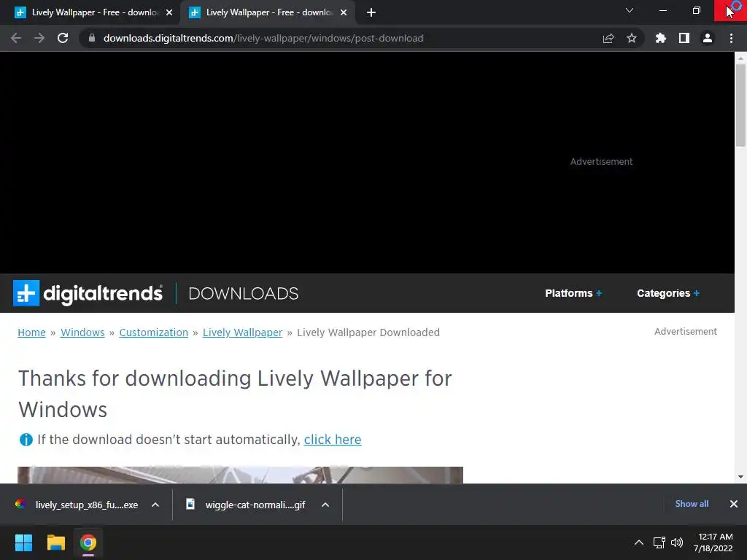Close the first Lively Wallpaper tab
The image size is (747, 560).
[169, 12]
